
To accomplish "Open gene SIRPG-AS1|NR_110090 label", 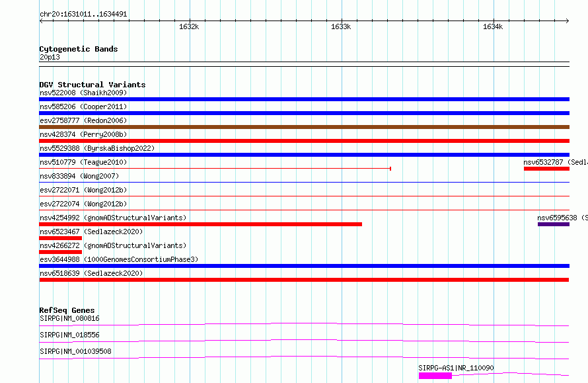I will click(456, 368).
